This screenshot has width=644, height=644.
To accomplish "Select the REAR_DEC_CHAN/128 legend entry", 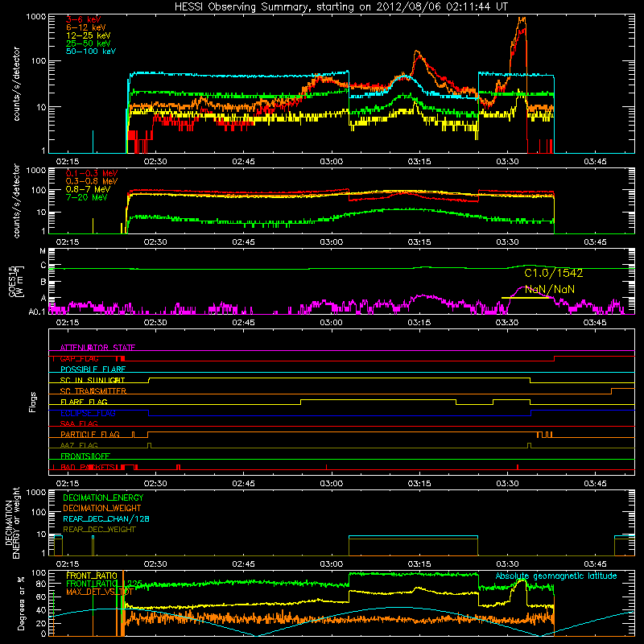I will pyautogui.click(x=106, y=519).
